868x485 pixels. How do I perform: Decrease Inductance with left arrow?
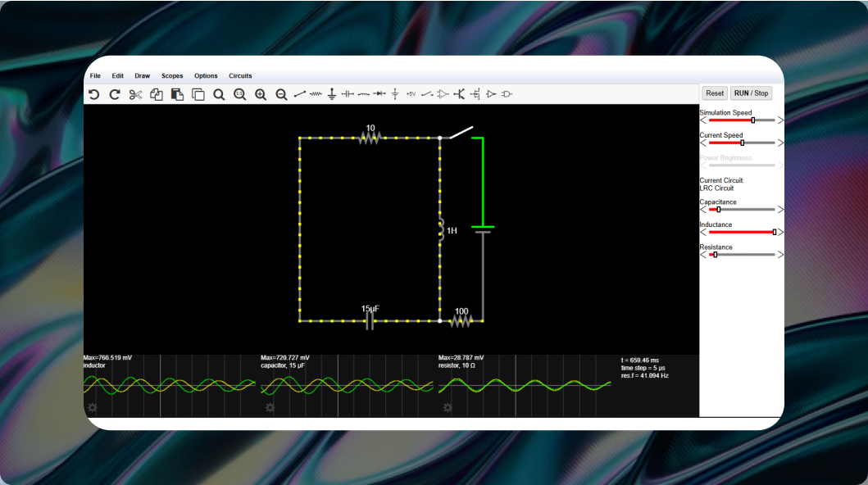pyautogui.click(x=703, y=233)
